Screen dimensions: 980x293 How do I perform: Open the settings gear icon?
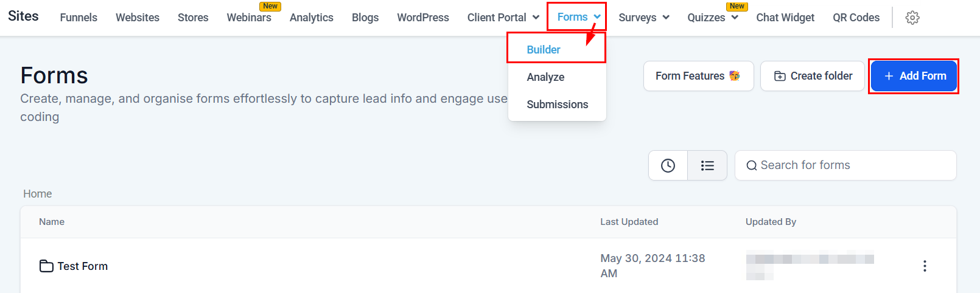[x=912, y=18]
